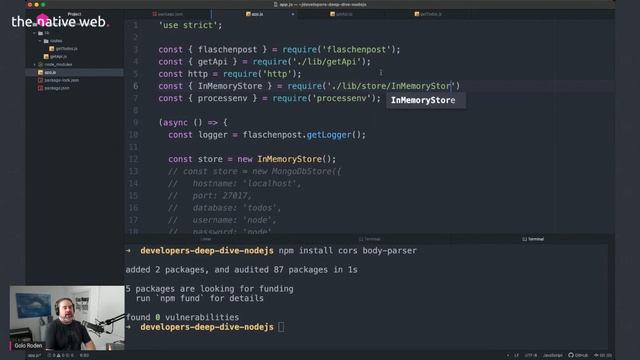The image size is (640, 360).
Task: Click 'found 0 vulnerabilities' terminal line
Action: click(x=182, y=317)
